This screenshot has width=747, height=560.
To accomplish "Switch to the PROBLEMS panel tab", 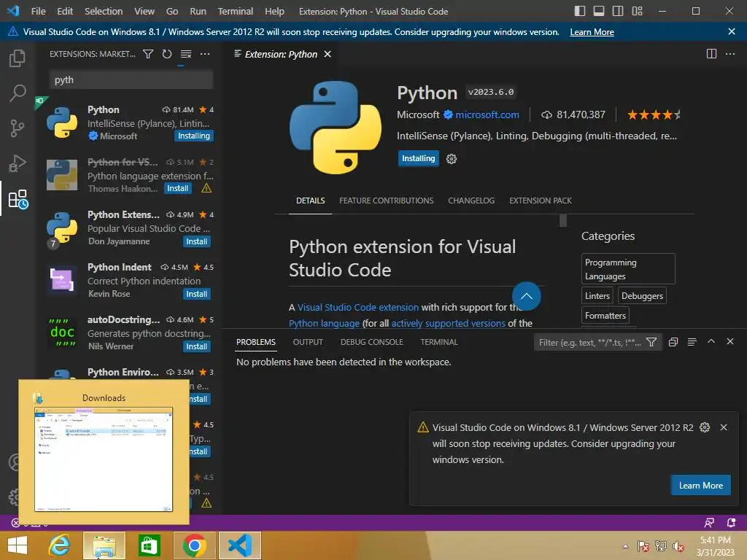I will [256, 343].
